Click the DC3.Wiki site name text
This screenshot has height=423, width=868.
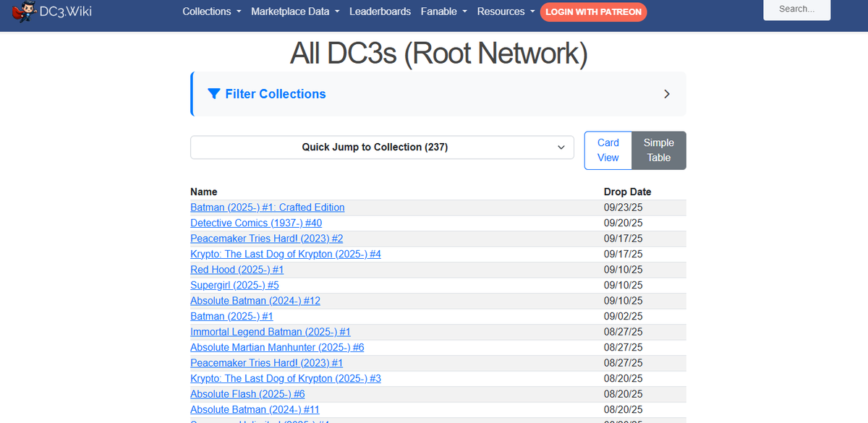coord(67,12)
